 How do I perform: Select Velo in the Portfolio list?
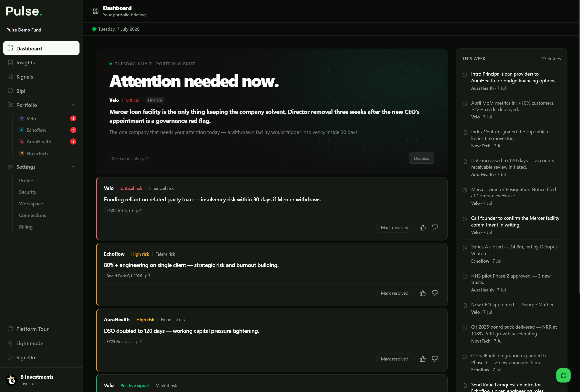click(x=48, y=118)
